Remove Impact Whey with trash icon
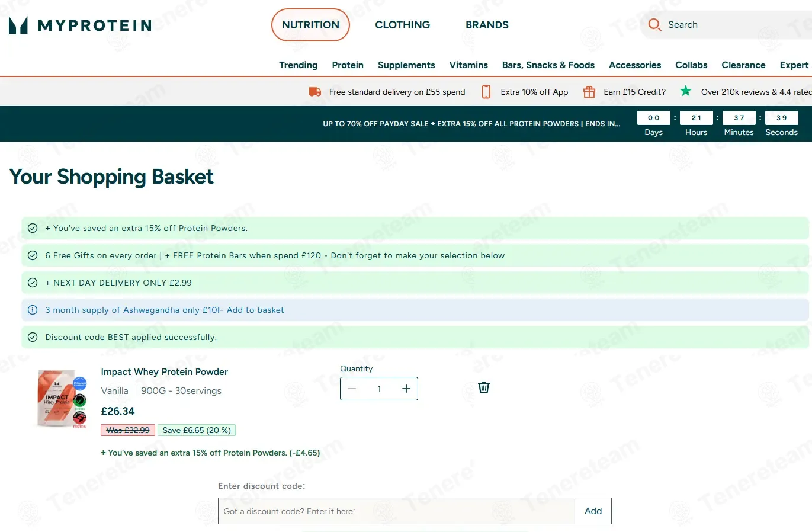 click(484, 387)
